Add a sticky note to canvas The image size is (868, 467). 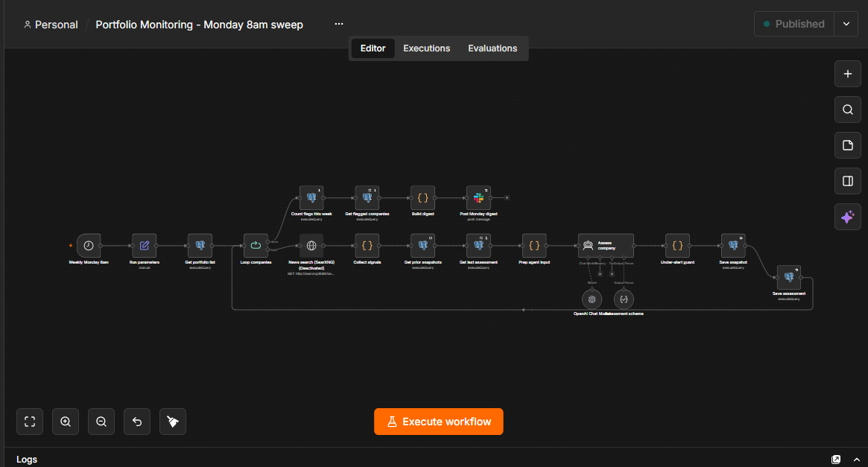pyautogui.click(x=848, y=145)
